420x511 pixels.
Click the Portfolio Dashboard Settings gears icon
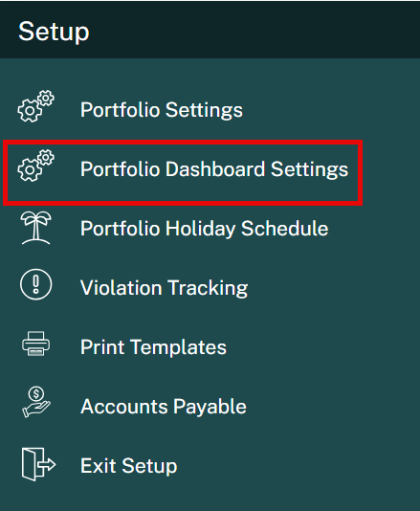pos(35,166)
